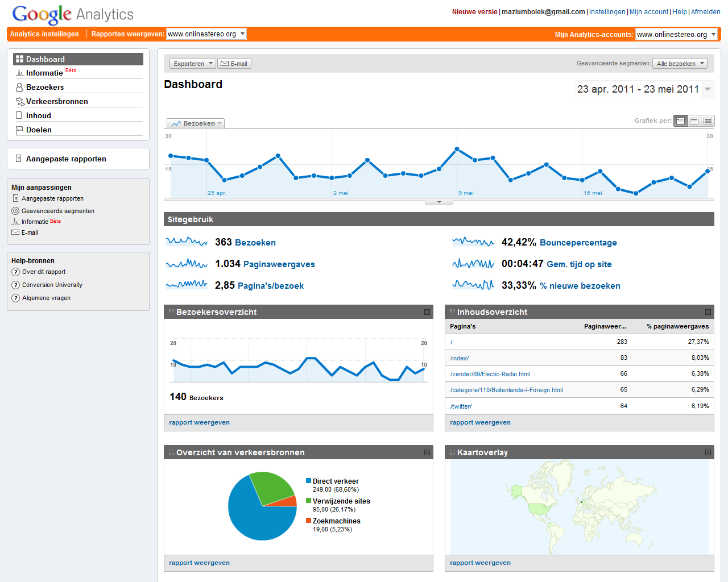Click the Nieuwe versie link

[x=474, y=12]
